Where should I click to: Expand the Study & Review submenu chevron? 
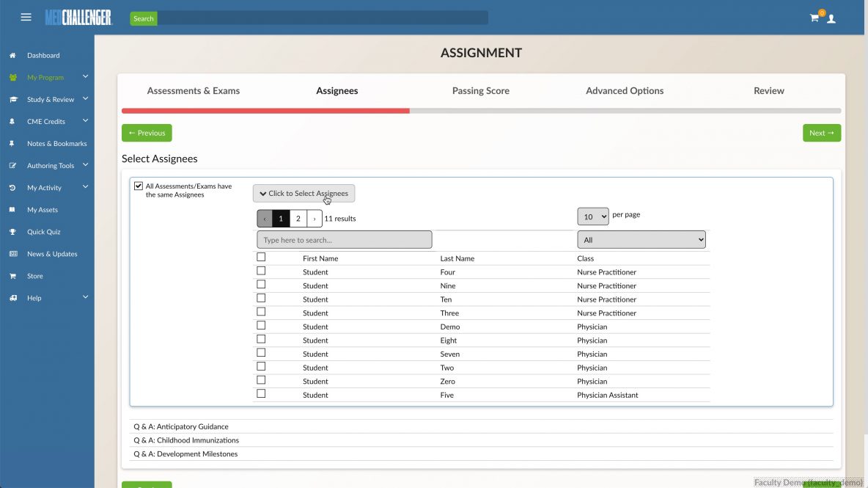[x=85, y=98]
